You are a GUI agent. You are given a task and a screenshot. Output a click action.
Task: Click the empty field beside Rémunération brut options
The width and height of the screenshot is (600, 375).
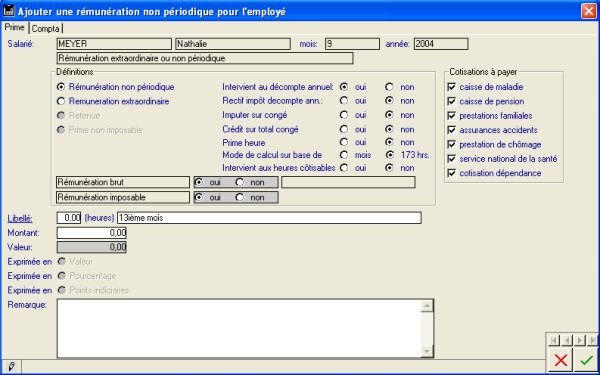pos(348,183)
